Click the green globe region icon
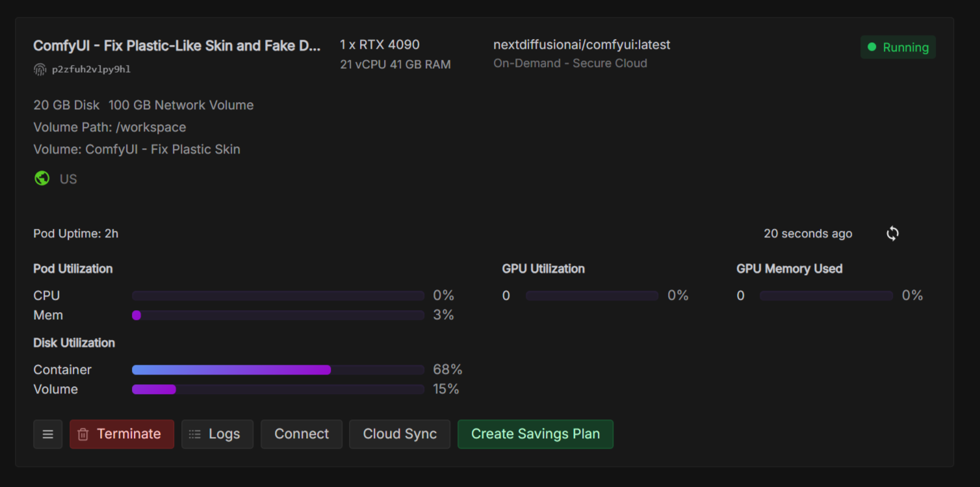 (x=42, y=179)
